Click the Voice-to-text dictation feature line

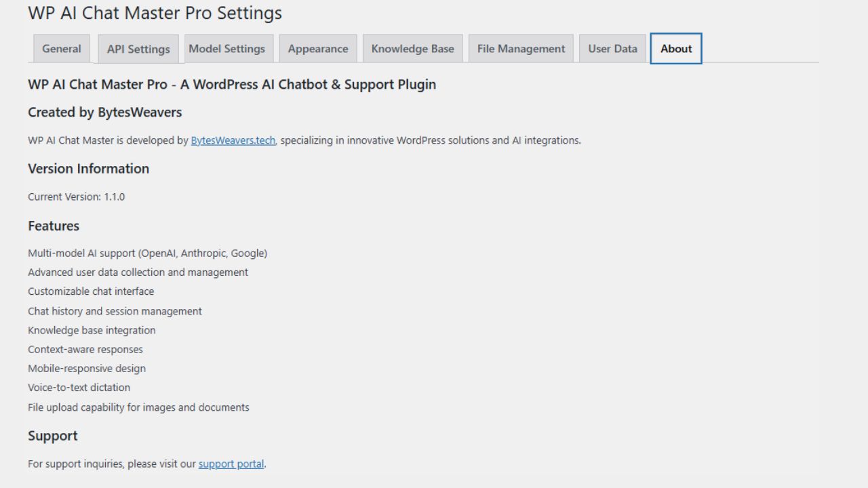pyautogui.click(x=79, y=388)
